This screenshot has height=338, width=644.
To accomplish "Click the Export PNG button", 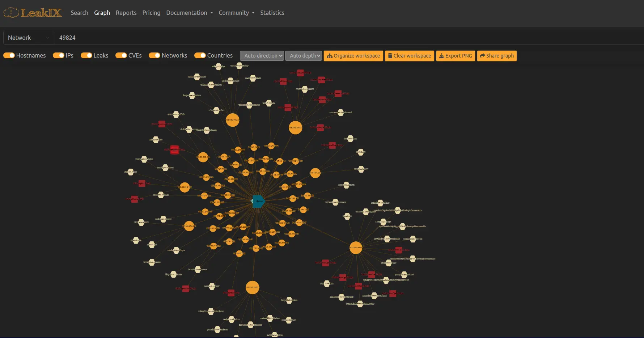I will 456,56.
